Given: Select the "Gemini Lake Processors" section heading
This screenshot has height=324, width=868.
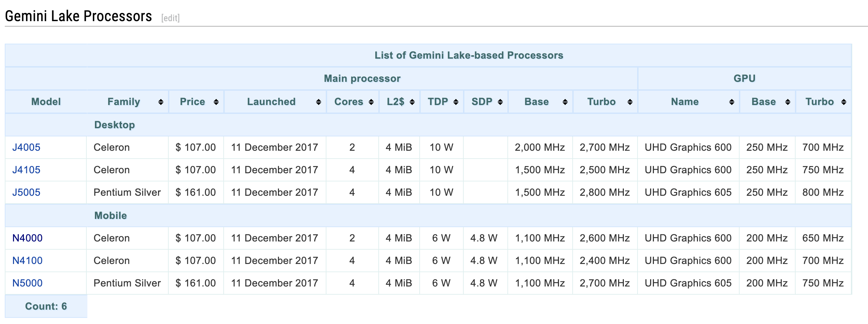Looking at the screenshot, I should (79, 16).
